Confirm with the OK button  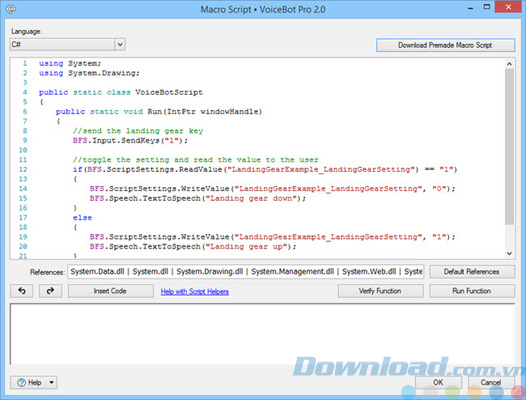click(438, 382)
